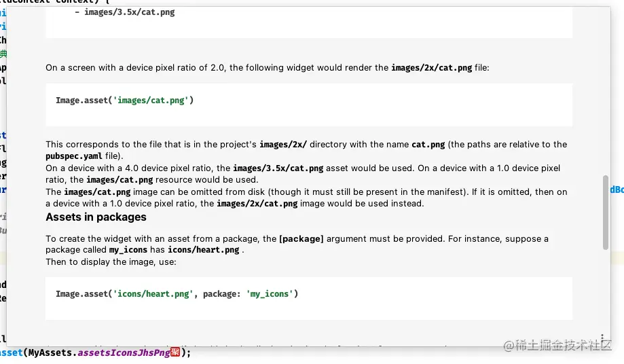
Task: Click the red image preview icon after assetsIconsJhsPng
Action: tap(175, 352)
